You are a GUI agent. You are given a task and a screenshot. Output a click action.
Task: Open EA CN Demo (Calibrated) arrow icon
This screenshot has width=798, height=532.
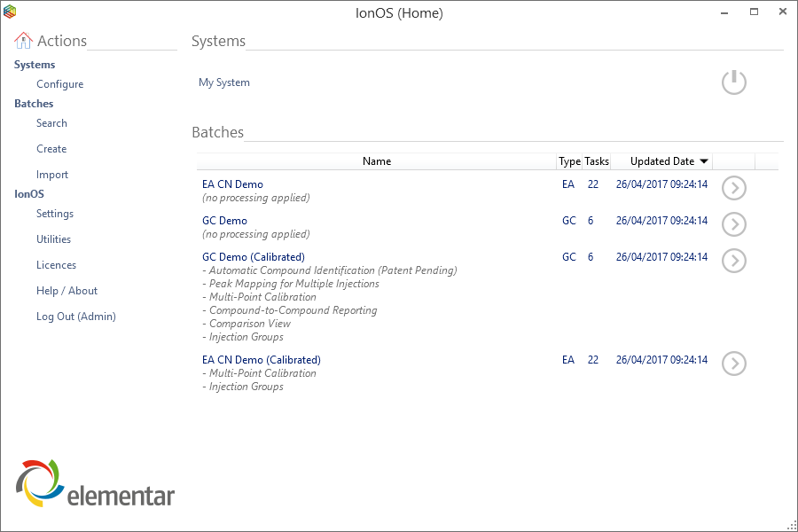pyautogui.click(x=733, y=364)
